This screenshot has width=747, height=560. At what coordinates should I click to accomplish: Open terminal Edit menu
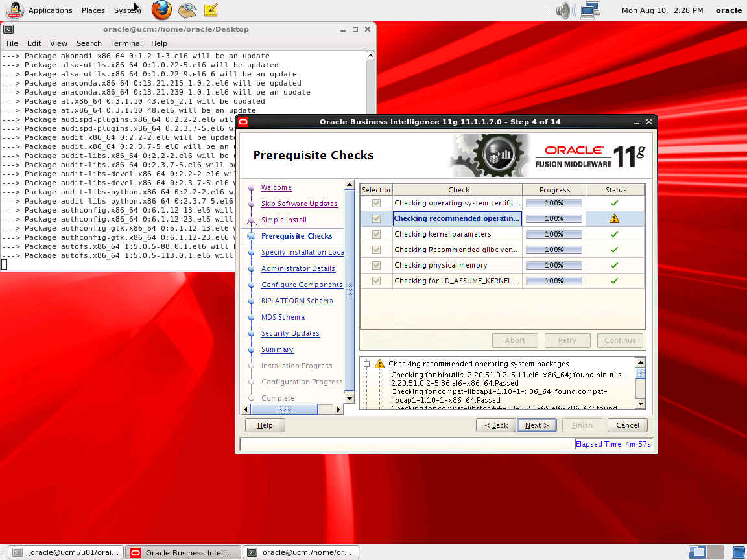pos(34,43)
